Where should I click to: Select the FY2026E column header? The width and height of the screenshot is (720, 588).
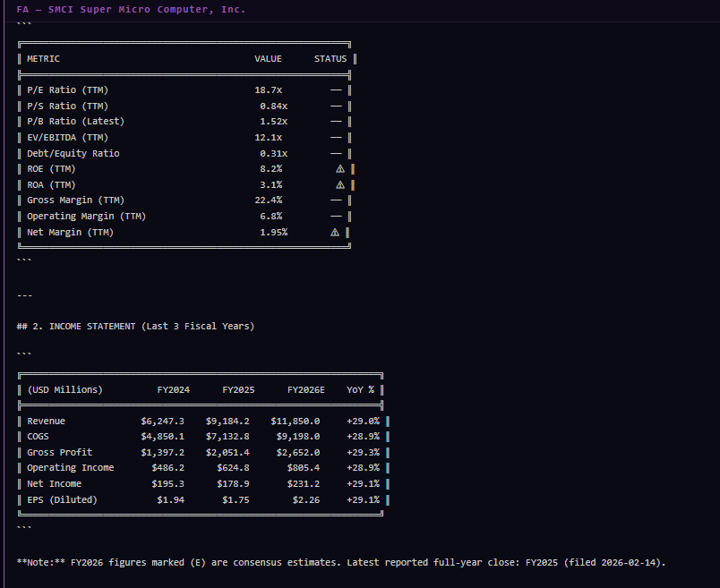(x=306, y=389)
